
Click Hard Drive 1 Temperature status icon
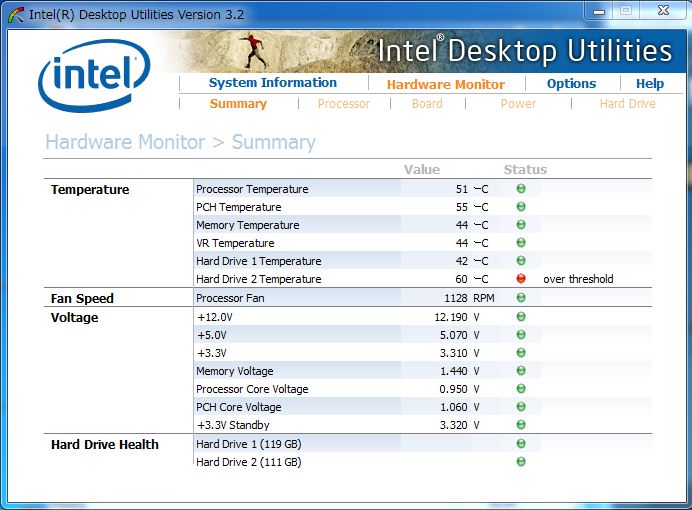[521, 261]
